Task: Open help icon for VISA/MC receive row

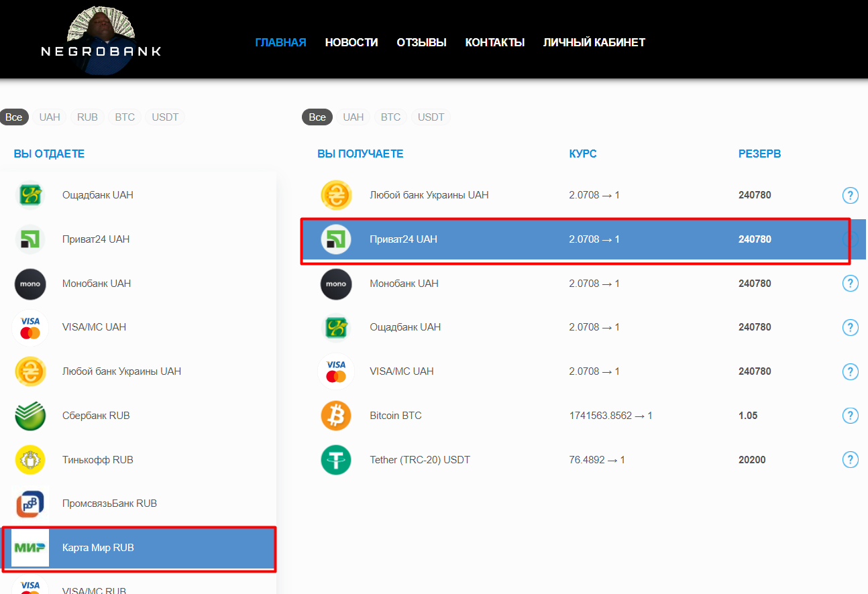Action: [850, 371]
